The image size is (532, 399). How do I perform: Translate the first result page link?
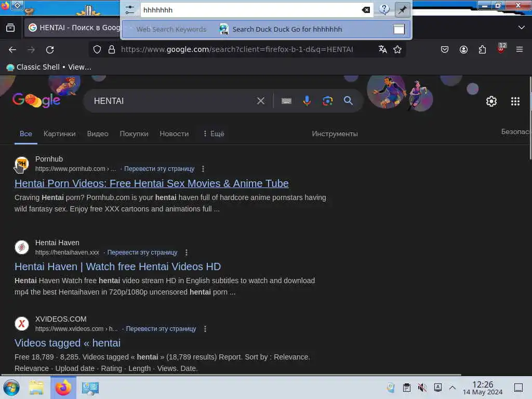[x=159, y=169]
